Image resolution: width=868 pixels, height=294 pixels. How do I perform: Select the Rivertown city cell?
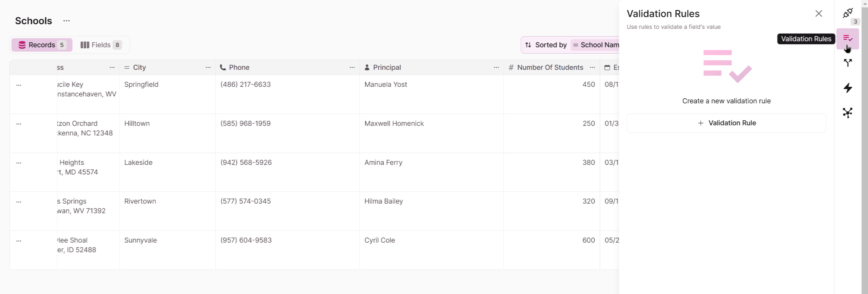point(167,211)
